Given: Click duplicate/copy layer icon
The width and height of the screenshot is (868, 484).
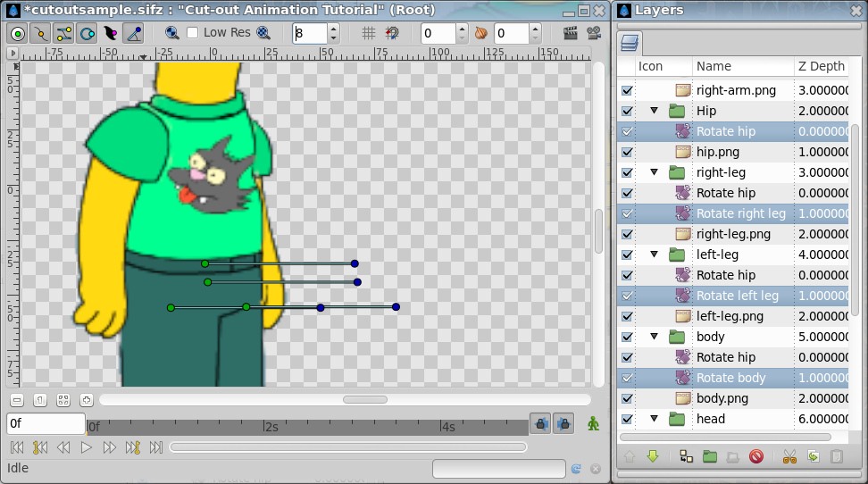Looking at the screenshot, I should point(814,456).
